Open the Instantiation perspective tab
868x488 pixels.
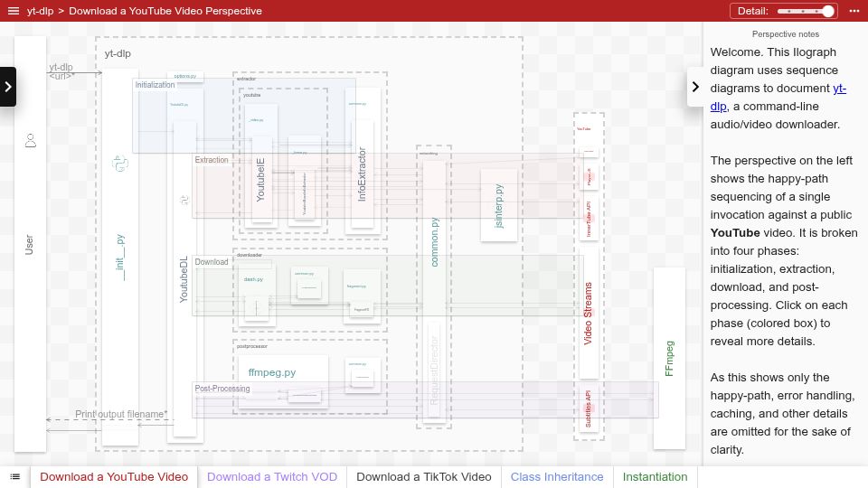click(655, 477)
